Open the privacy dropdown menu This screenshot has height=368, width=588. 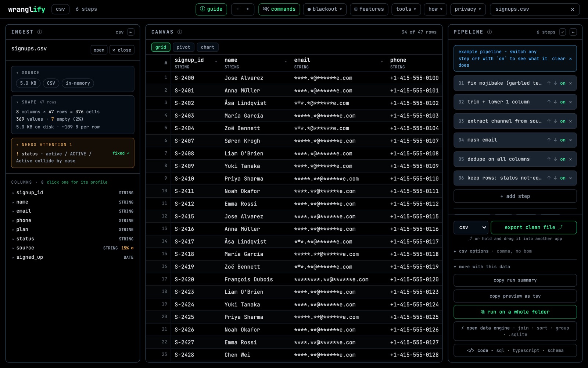coord(468,9)
